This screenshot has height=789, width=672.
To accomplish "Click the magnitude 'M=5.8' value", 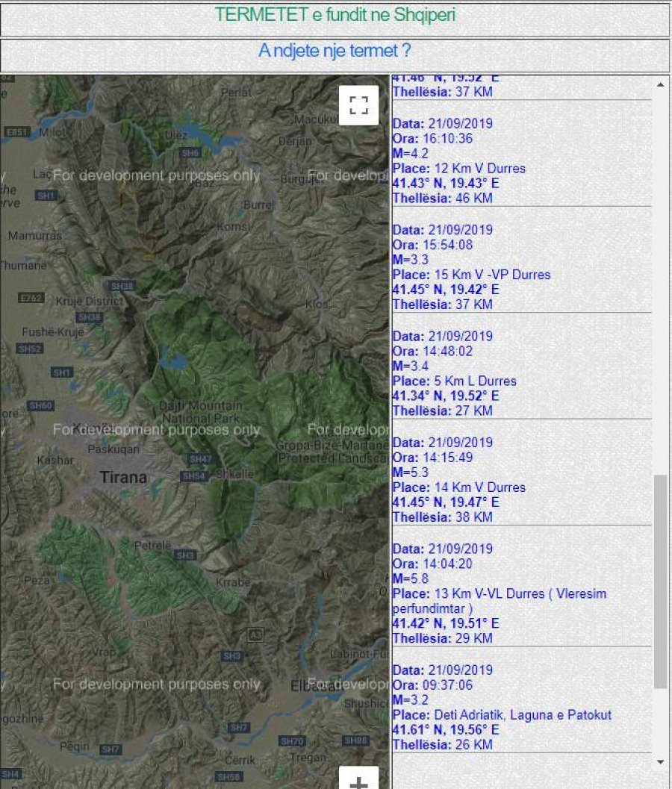I will coord(410,579).
